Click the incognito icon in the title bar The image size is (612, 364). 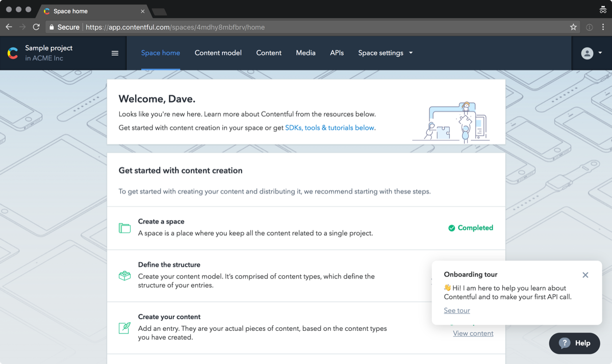click(x=603, y=10)
